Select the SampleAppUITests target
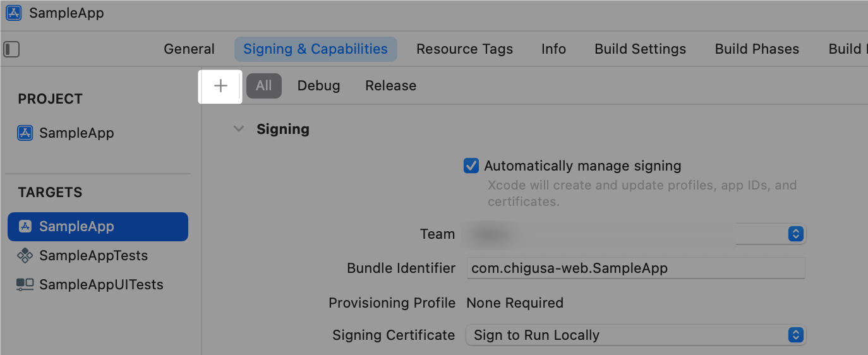868x355 pixels. [x=101, y=285]
